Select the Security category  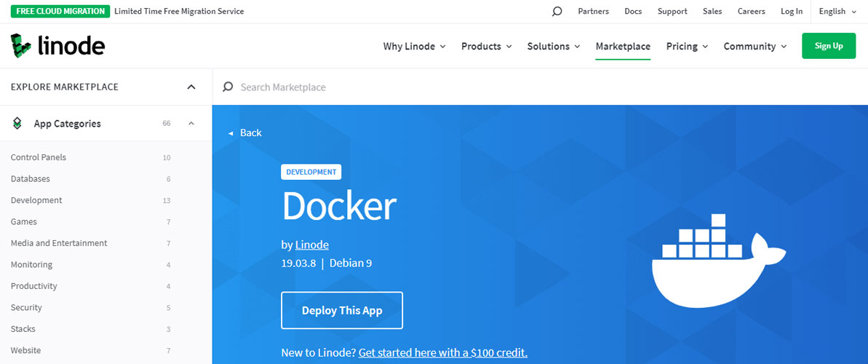(x=26, y=307)
